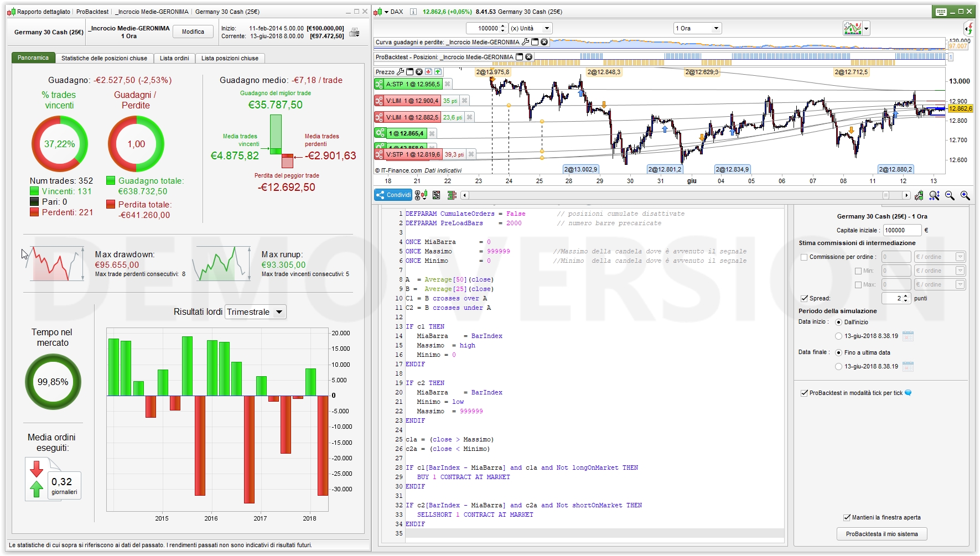The height and width of the screenshot is (556, 980).
Task: Close the Prezzo price panel
Action: 419,72
